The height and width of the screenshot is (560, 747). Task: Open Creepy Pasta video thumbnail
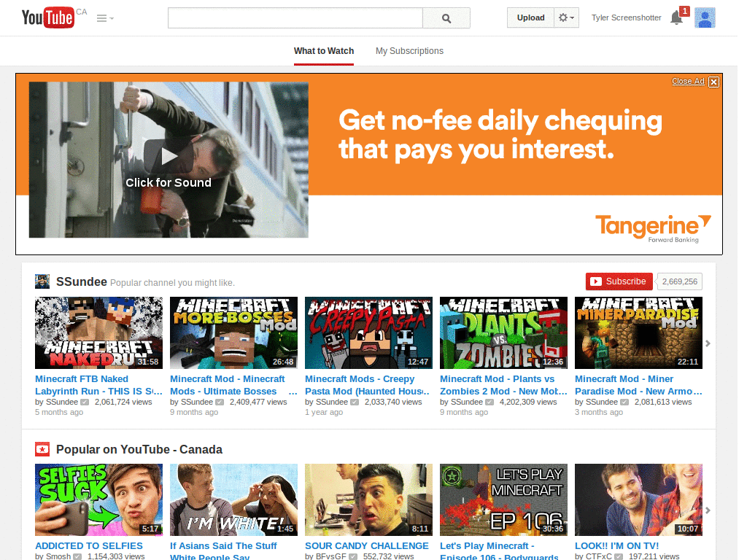click(368, 332)
